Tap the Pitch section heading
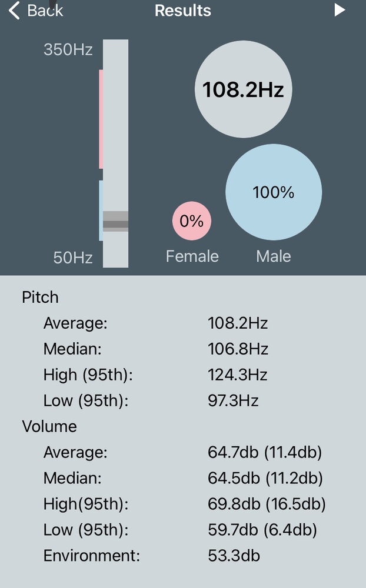The height and width of the screenshot is (588, 366). click(40, 298)
